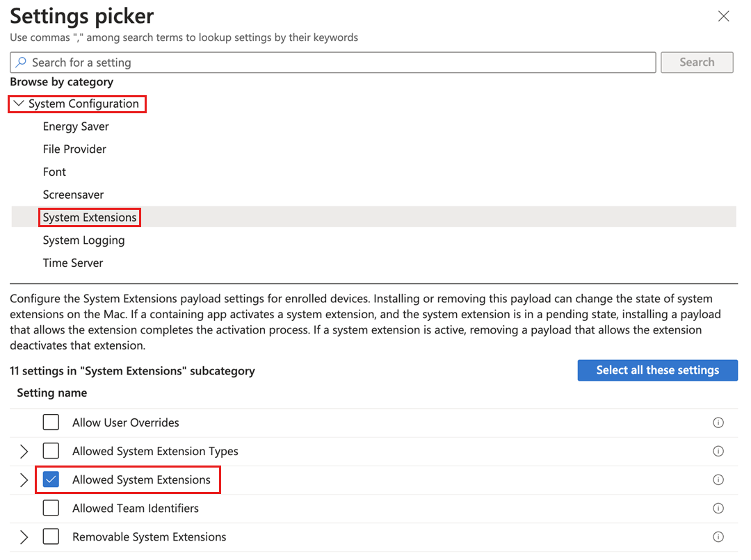Focus the Search for a setting field

coord(334,63)
